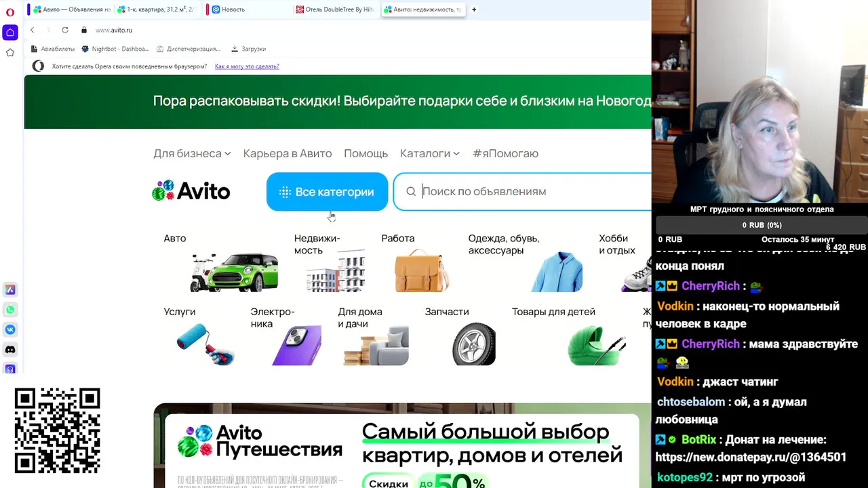Open the music player sidebar icon
This screenshot has height=488, width=868.
pyautogui.click(x=10, y=369)
